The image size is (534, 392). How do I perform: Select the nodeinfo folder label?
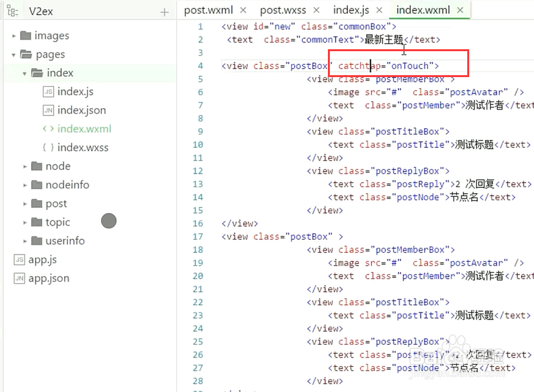(67, 185)
